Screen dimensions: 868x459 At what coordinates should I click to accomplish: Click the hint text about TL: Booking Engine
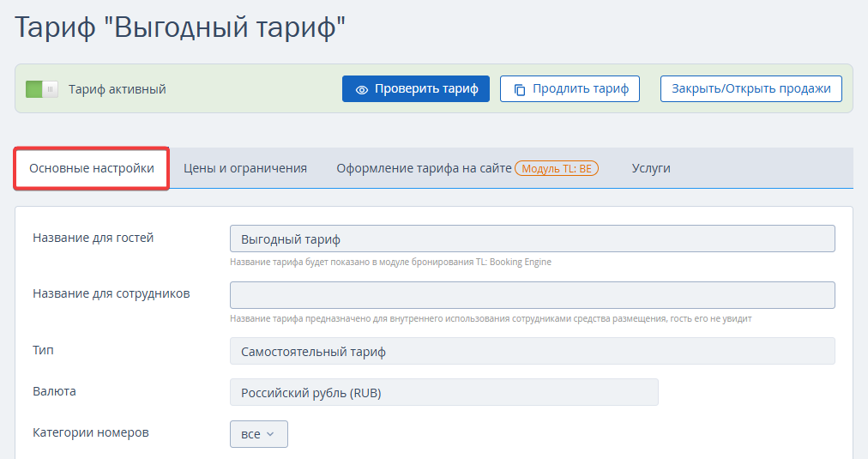pos(390,262)
